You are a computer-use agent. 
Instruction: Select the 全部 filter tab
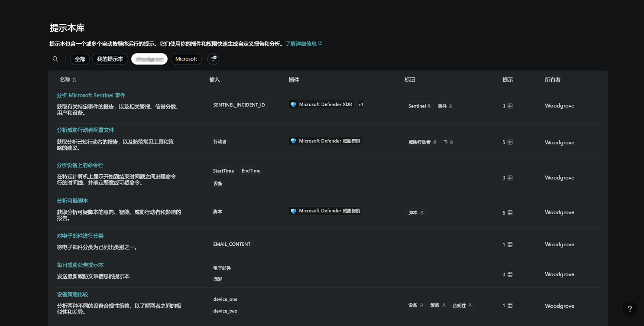pos(80,59)
